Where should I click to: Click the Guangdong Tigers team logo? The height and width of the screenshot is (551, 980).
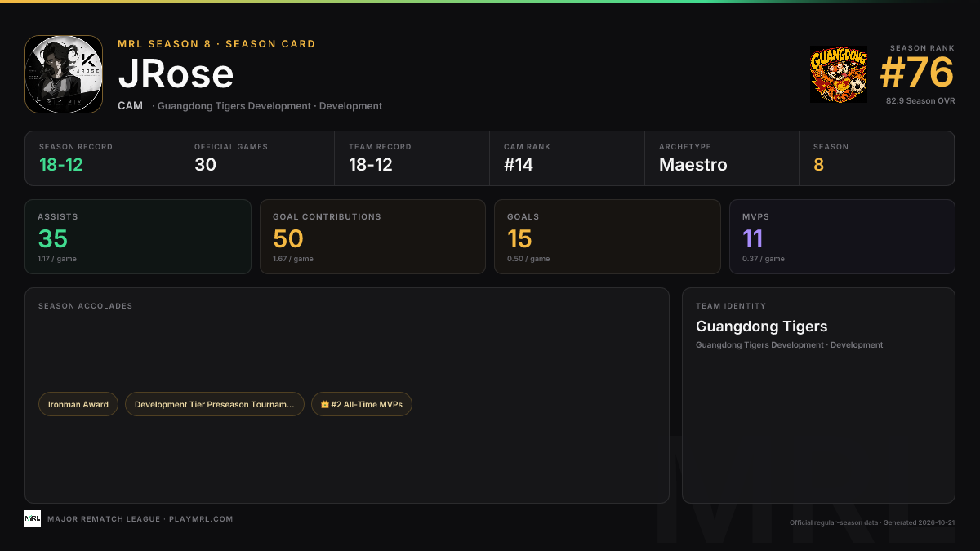pyautogui.click(x=839, y=74)
